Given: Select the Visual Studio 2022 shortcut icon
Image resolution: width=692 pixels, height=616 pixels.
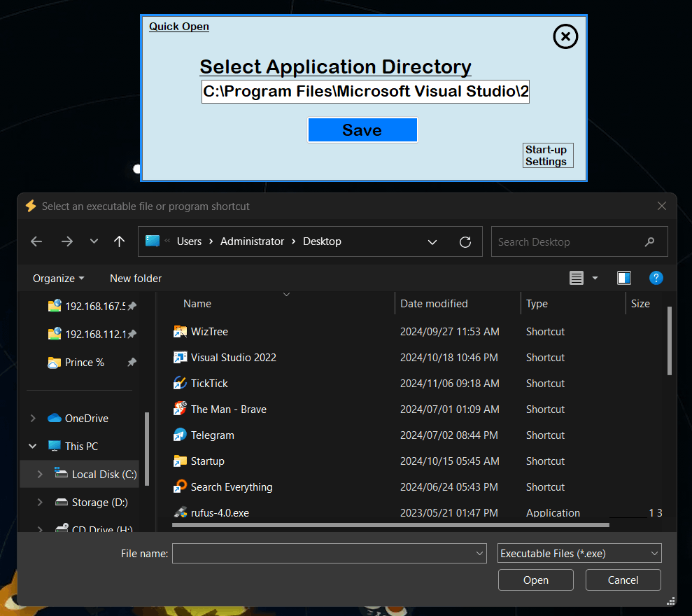Looking at the screenshot, I should coord(180,358).
